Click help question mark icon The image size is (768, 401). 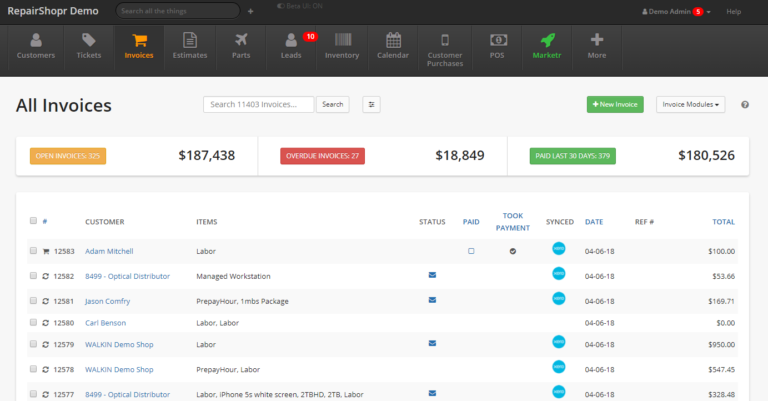[744, 105]
